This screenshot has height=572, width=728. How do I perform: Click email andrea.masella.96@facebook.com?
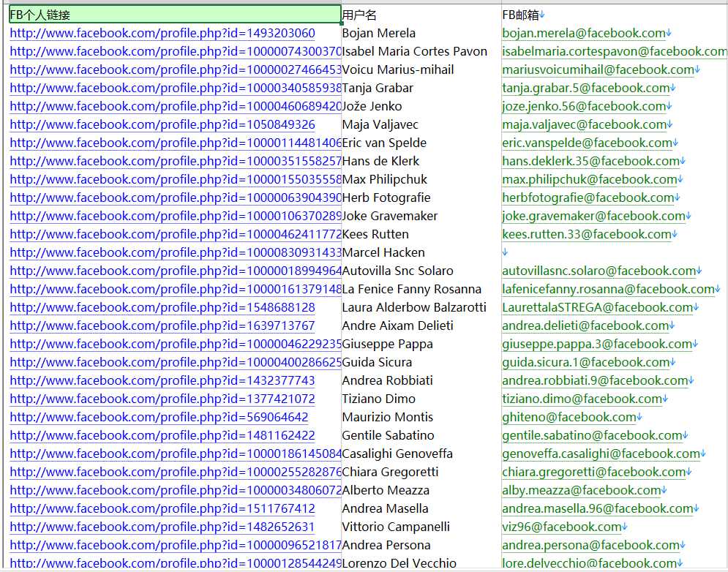tap(598, 508)
